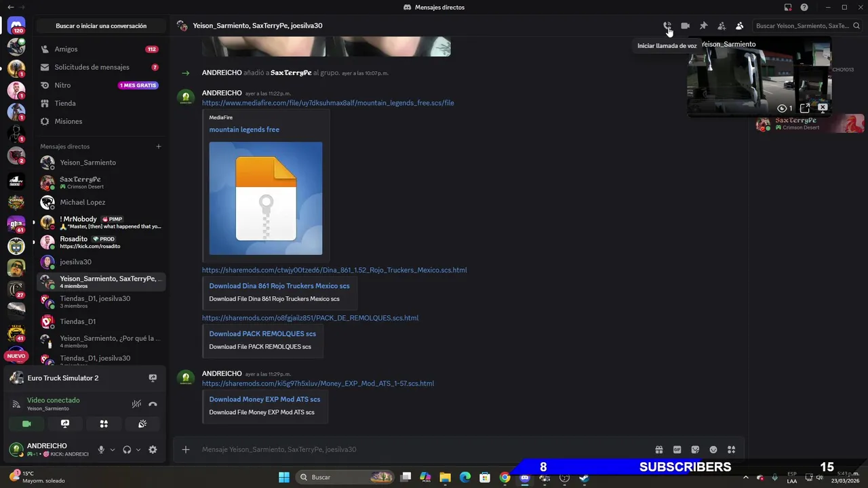Share your screen from voice panel

65,424
